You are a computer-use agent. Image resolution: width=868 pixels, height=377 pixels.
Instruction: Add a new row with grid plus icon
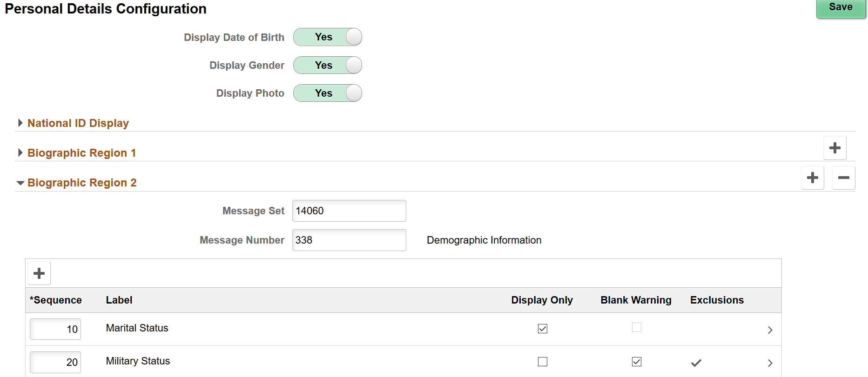coord(39,273)
